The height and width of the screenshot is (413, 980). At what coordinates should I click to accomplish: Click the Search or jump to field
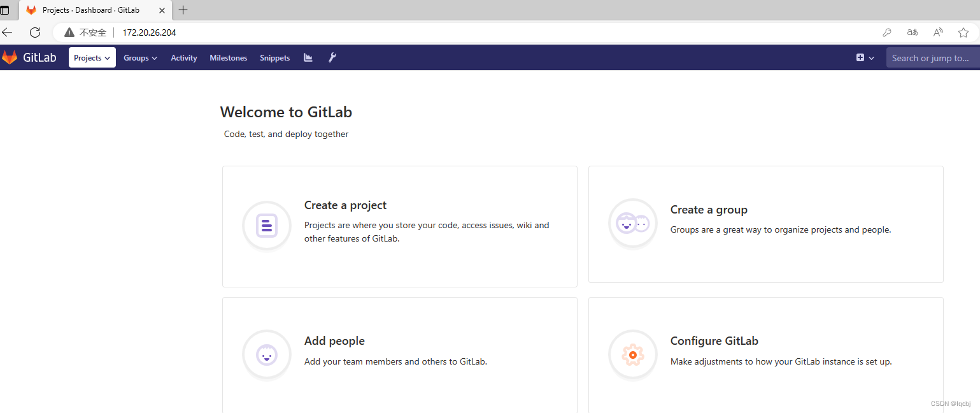(932, 57)
